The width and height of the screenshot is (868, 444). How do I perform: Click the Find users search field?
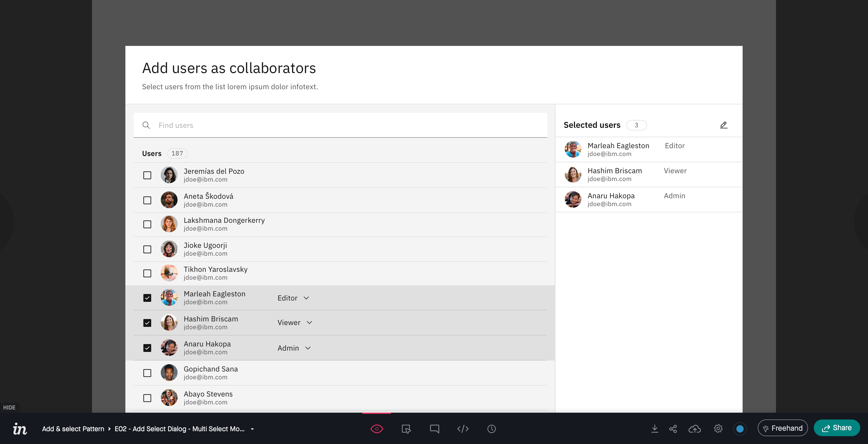340,125
